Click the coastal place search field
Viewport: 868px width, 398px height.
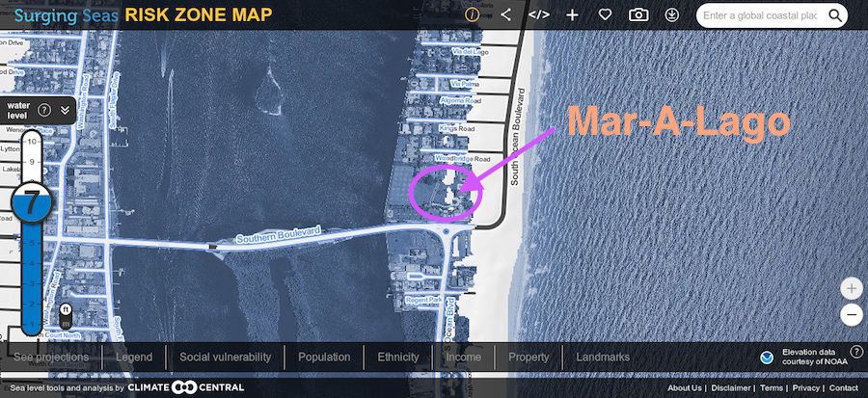pyautogui.click(x=760, y=15)
